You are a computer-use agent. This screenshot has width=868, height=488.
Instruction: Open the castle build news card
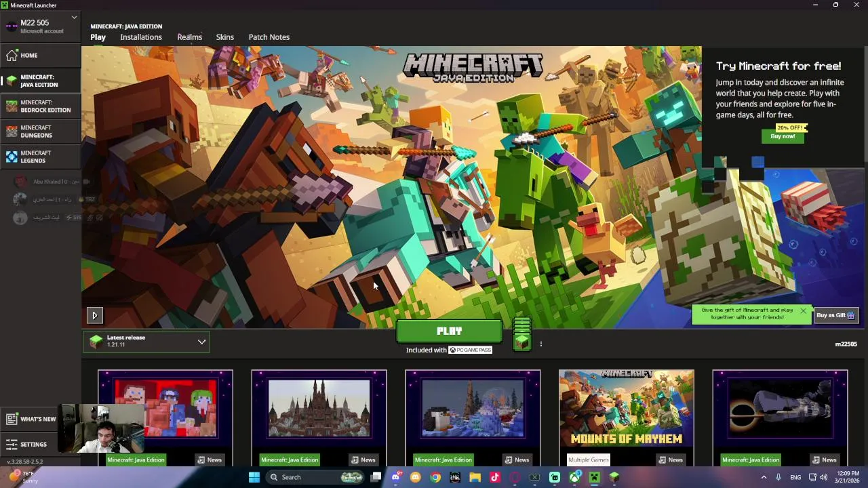(x=319, y=418)
